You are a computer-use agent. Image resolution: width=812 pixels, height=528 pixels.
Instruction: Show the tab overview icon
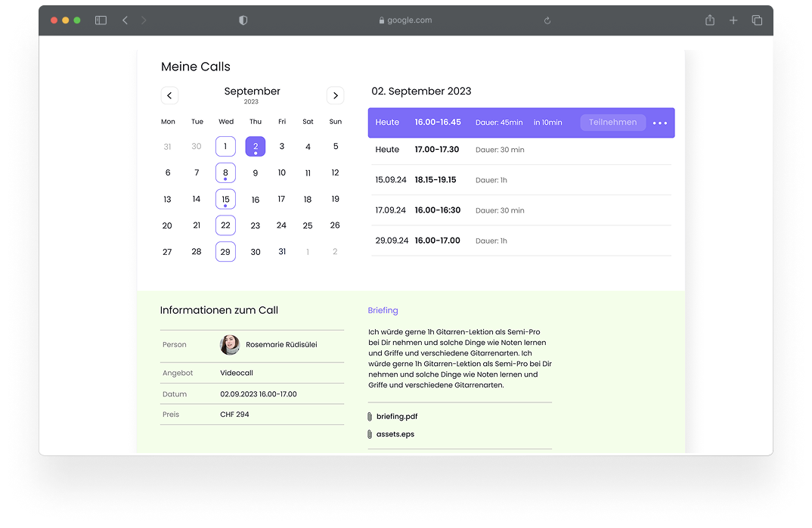756,20
